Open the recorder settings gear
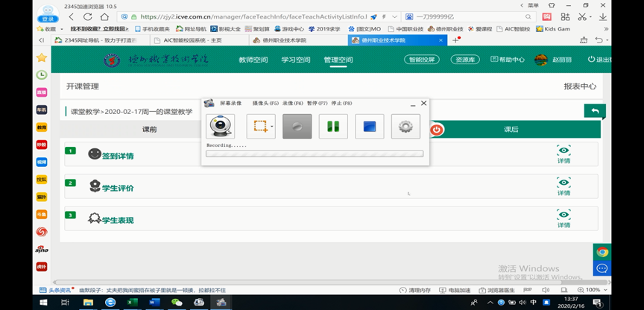This screenshot has width=644, height=310. tap(405, 127)
